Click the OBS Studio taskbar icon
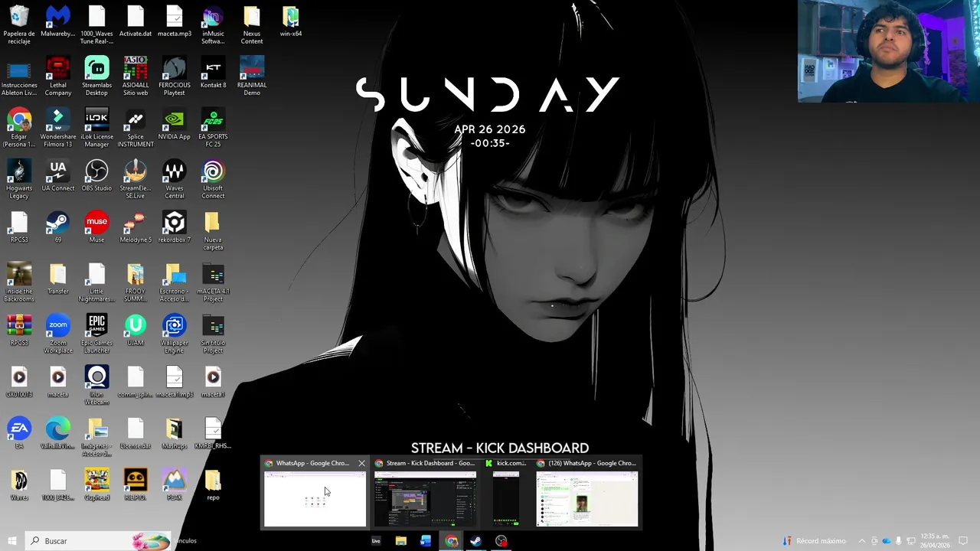980x551 pixels. point(501,541)
